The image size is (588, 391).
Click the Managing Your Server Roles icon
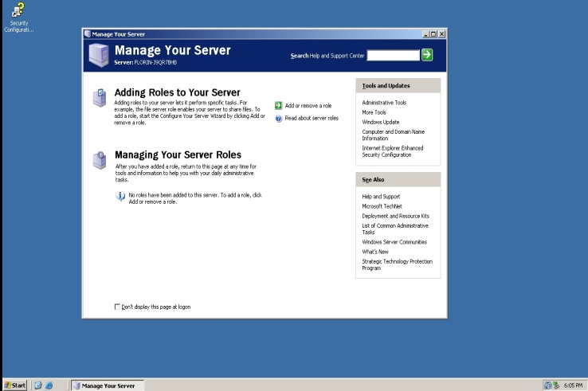[100, 160]
